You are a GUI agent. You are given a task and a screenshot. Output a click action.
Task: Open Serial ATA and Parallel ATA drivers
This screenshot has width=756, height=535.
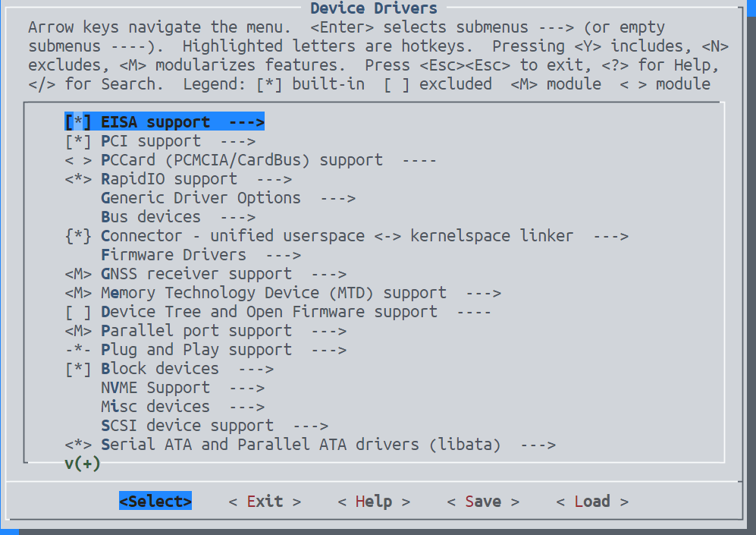coord(300,445)
